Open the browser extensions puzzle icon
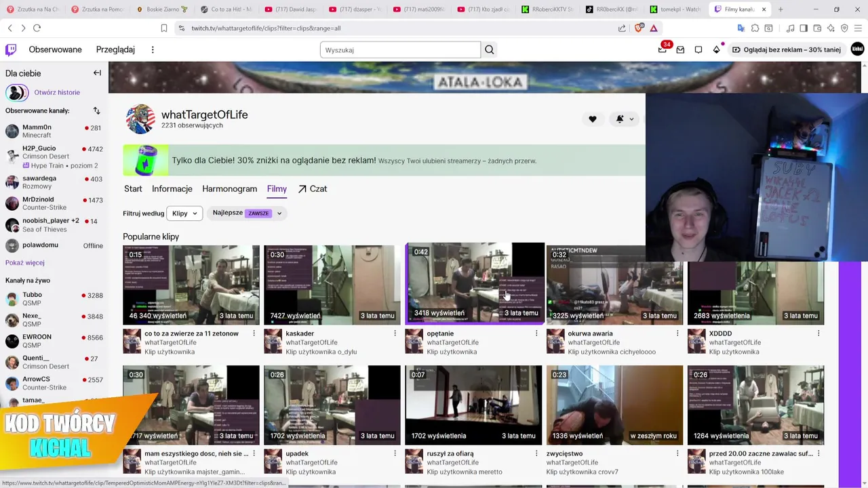 point(755,28)
